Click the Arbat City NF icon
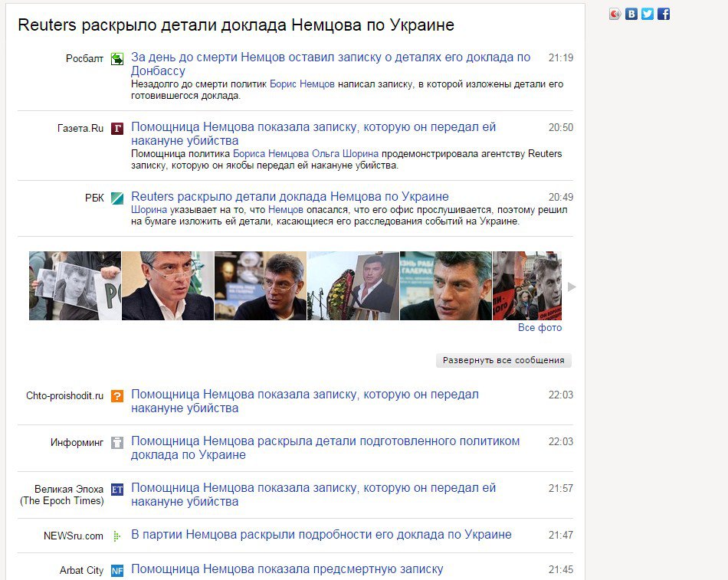Screen dimensions: 728x580 [x=116, y=569]
